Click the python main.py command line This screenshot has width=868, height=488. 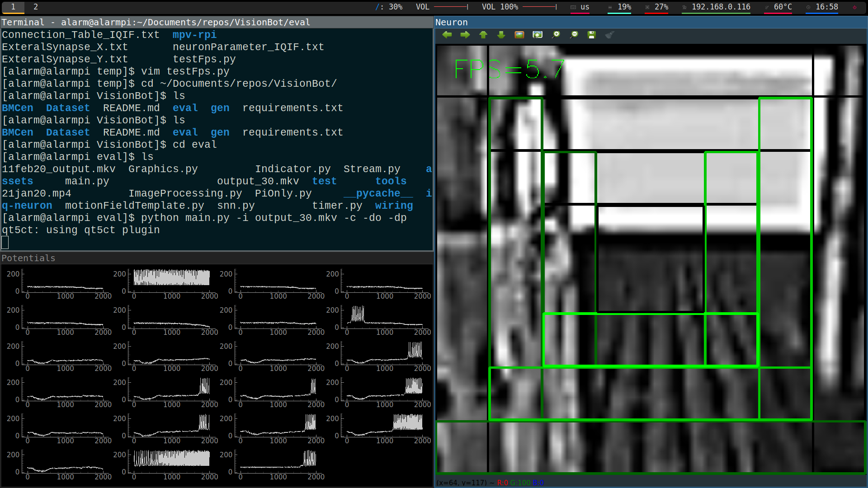click(204, 218)
